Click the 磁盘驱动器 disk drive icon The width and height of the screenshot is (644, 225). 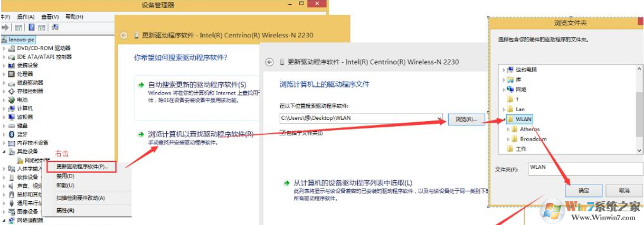[12, 83]
